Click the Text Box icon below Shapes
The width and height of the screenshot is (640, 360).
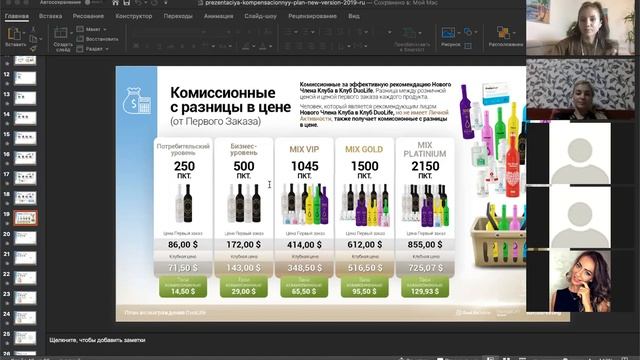[468, 46]
